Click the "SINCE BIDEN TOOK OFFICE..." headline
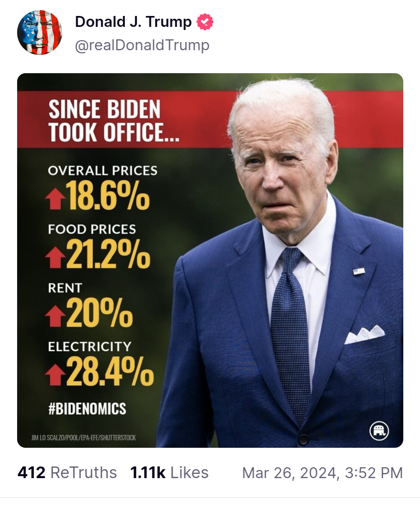 point(113,121)
